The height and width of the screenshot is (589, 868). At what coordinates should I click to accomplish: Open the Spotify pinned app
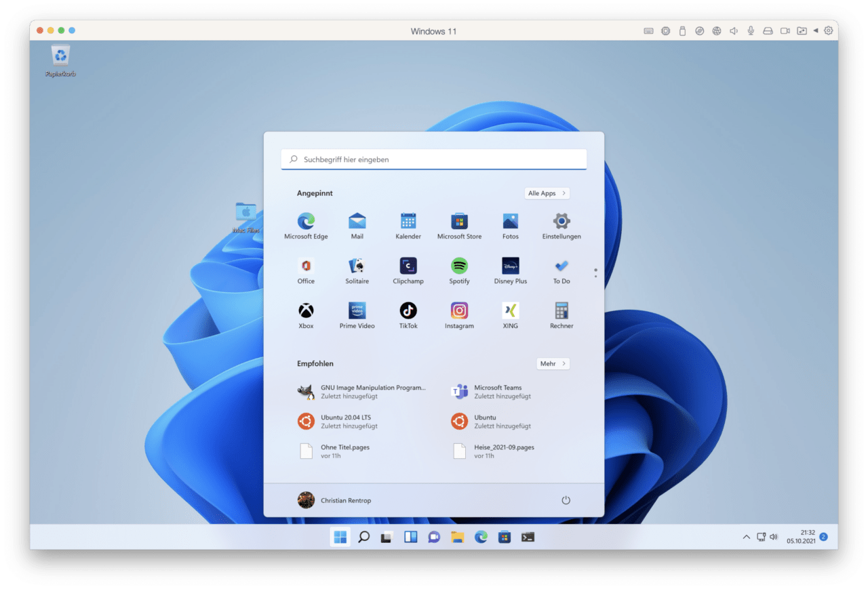(459, 270)
